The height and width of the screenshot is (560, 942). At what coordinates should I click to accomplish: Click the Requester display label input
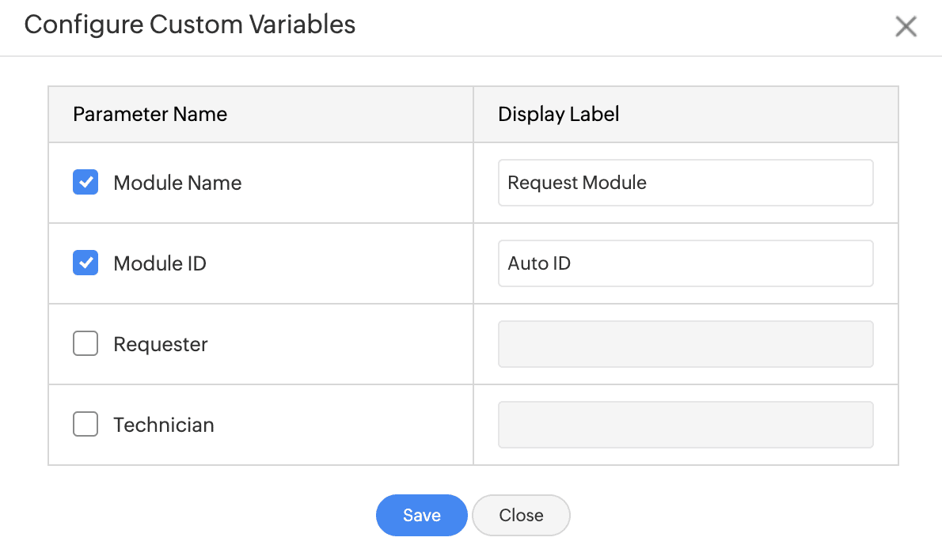click(686, 344)
